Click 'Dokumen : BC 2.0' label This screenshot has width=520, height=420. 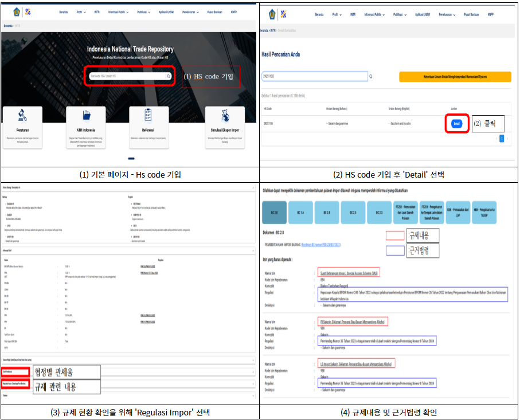coord(273,233)
